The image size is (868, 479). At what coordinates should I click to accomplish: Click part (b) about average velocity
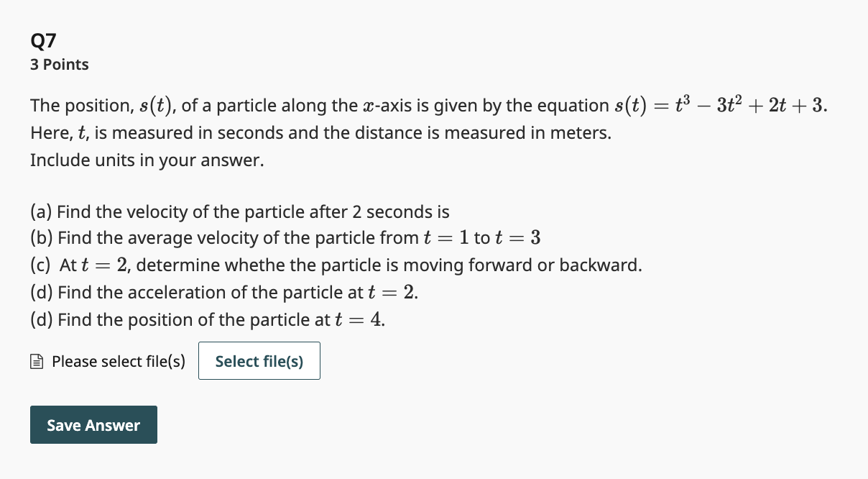coord(285,237)
